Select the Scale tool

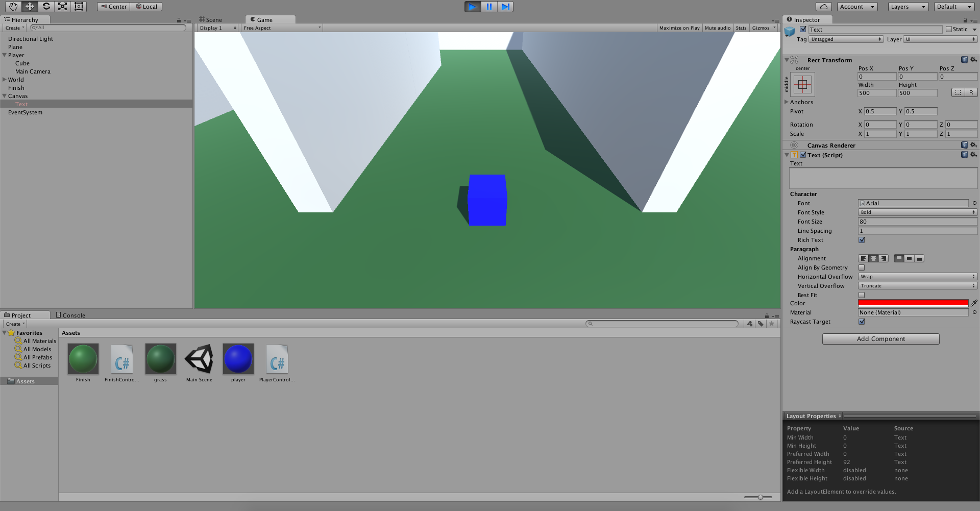[62, 6]
